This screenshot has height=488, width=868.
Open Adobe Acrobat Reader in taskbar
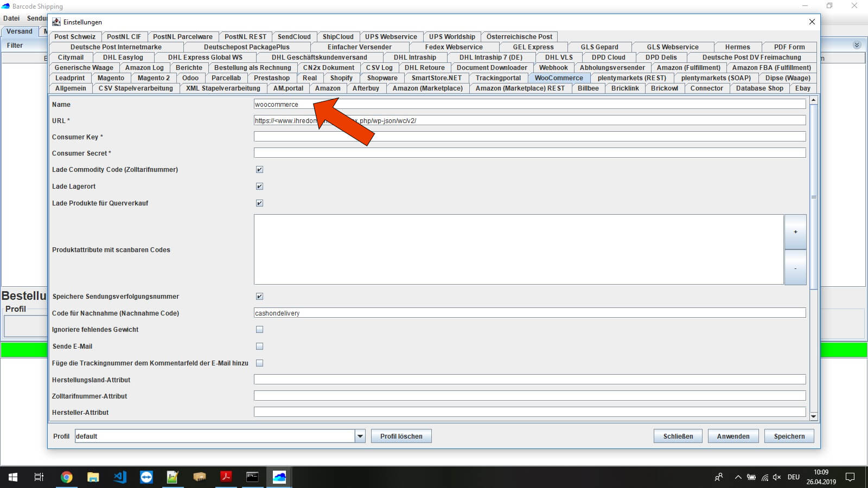tap(226, 477)
